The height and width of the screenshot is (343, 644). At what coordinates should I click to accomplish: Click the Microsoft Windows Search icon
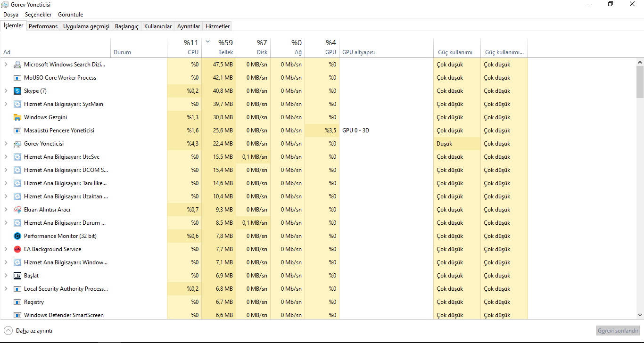pos(17,65)
